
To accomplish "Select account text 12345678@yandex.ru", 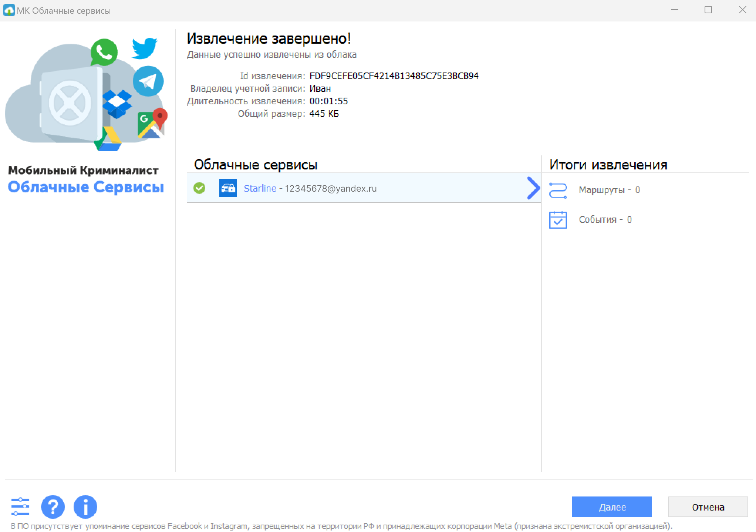I will coord(331,188).
